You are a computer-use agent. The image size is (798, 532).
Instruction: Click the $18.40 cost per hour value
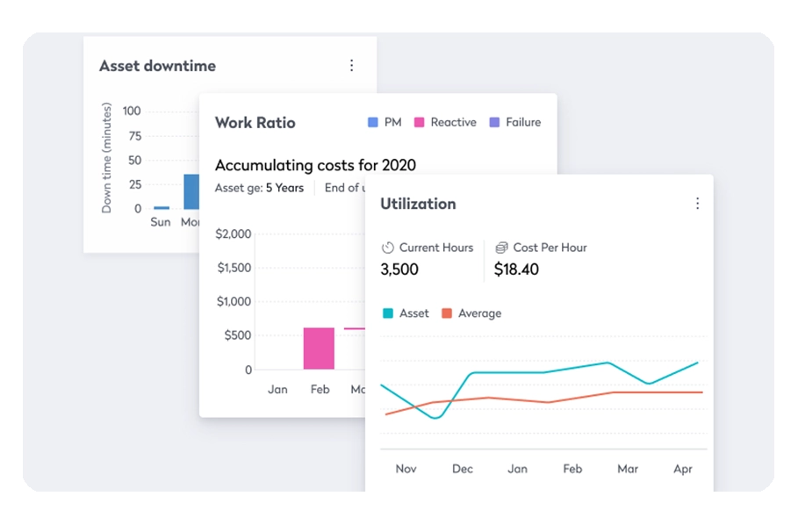pos(516,270)
